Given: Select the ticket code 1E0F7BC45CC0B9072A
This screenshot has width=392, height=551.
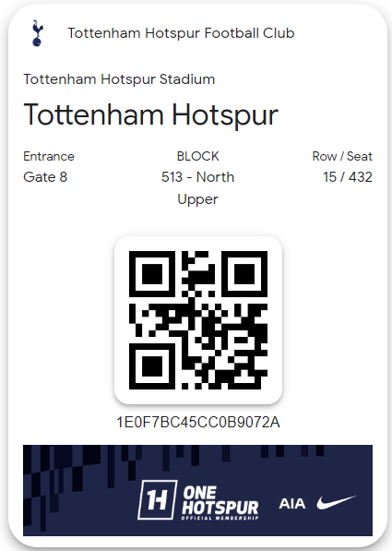Looking at the screenshot, I should pos(198,422).
